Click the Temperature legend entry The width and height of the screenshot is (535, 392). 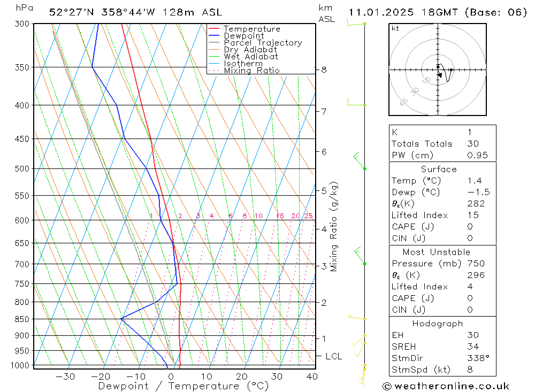(244, 29)
